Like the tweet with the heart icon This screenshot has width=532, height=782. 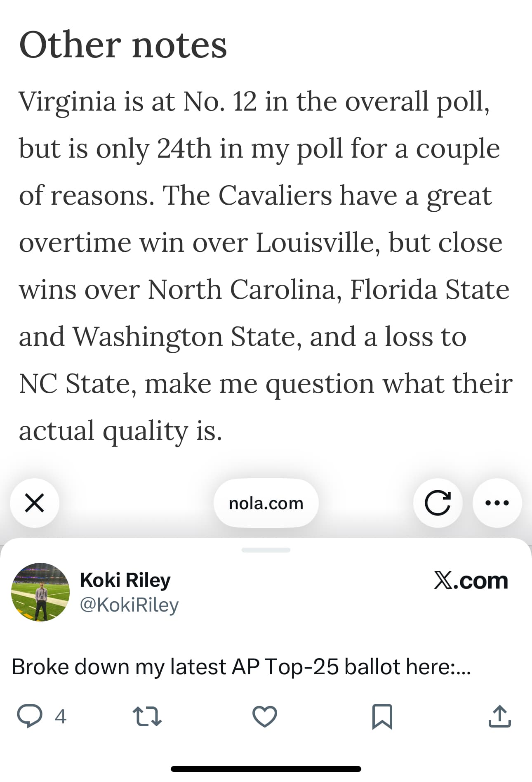(x=265, y=716)
